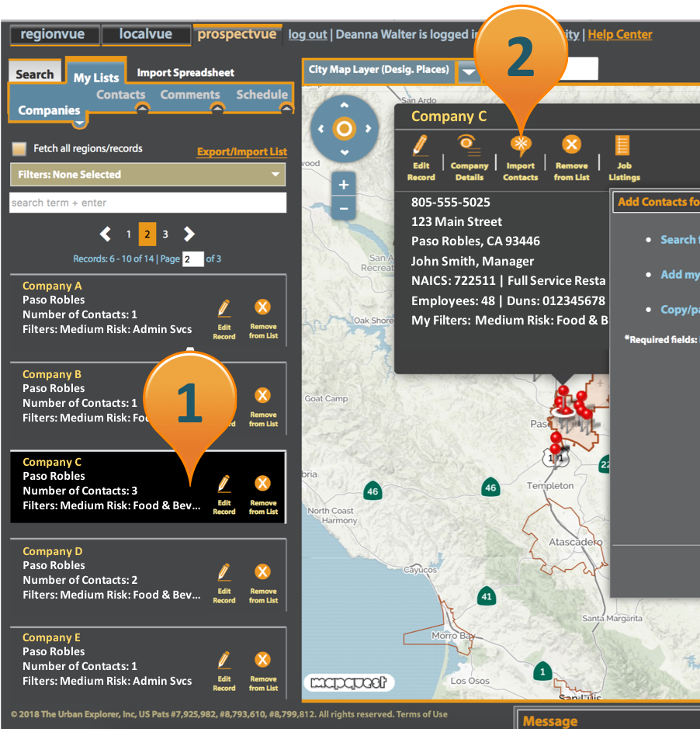Go to page 3 of records
Screen dimensions: 700x729
pos(165,234)
